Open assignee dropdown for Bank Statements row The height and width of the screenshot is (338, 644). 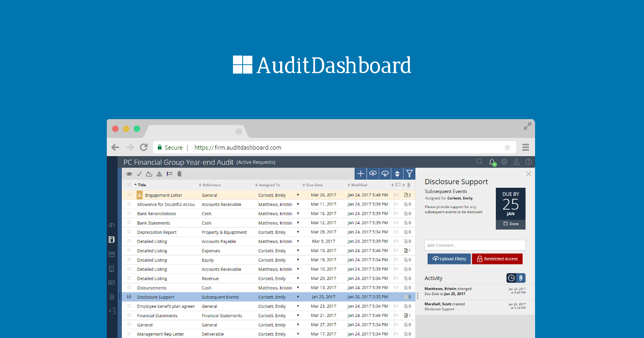[x=298, y=223]
